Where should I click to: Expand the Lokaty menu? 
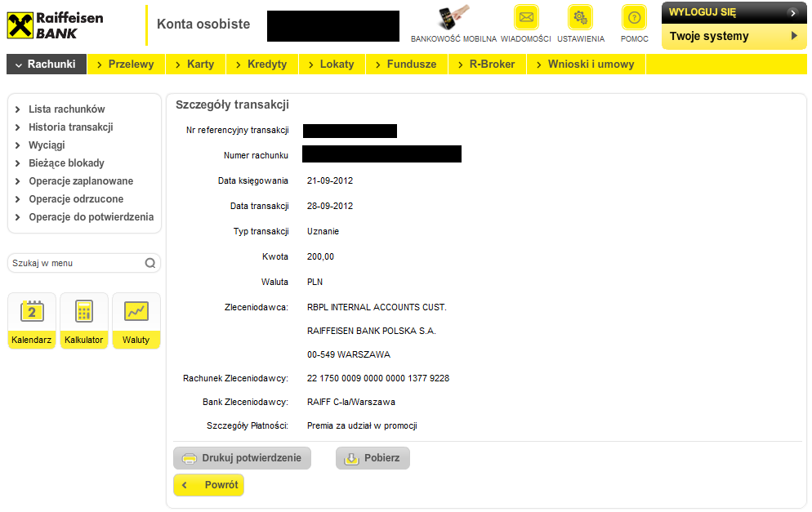coord(332,65)
